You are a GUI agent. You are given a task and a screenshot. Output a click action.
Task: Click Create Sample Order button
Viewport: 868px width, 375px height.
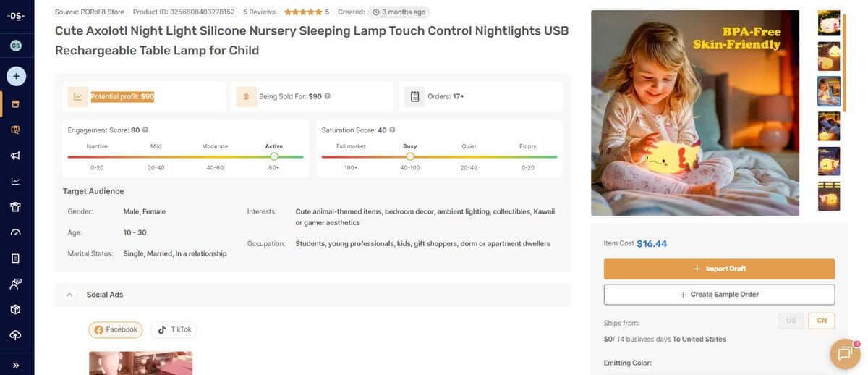coord(719,295)
